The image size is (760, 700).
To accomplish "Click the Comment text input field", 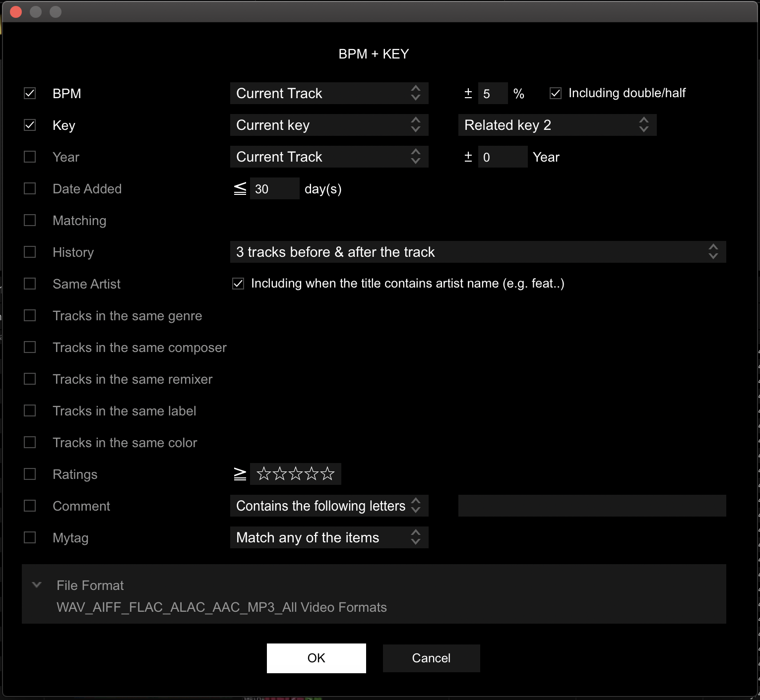I will pyautogui.click(x=591, y=506).
